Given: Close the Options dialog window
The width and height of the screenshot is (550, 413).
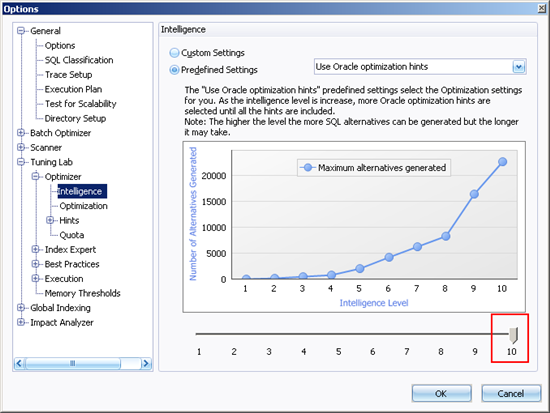Looking at the screenshot, I should 542,8.
